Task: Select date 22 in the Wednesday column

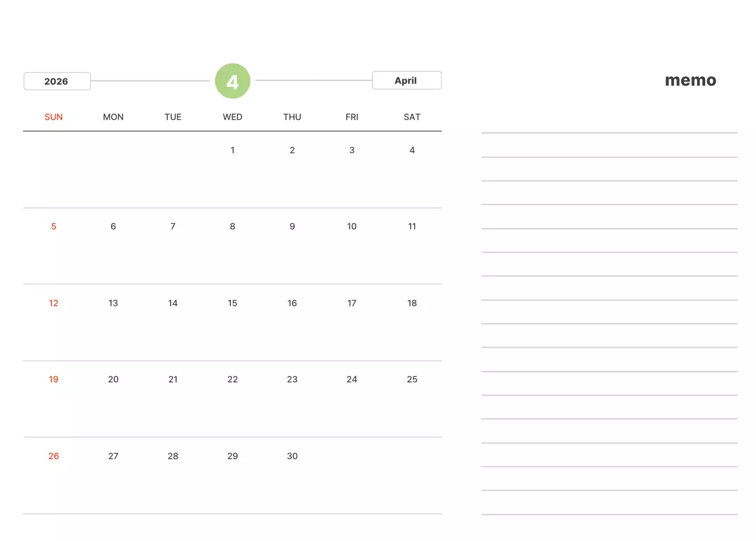Action: (x=233, y=379)
